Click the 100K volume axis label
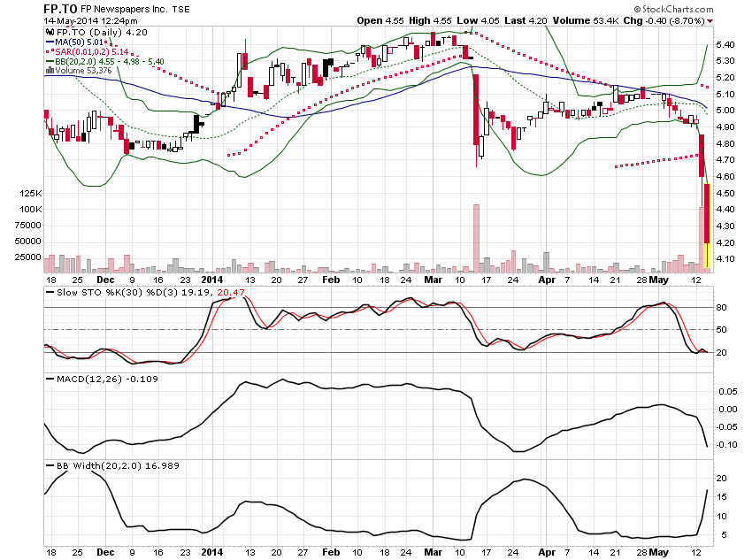752x560 pixels. pos(31,209)
